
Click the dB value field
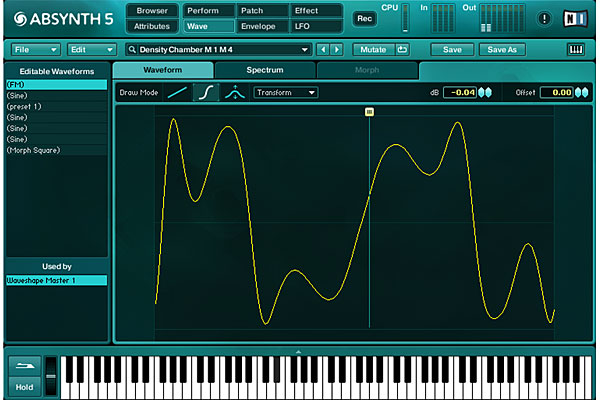460,92
